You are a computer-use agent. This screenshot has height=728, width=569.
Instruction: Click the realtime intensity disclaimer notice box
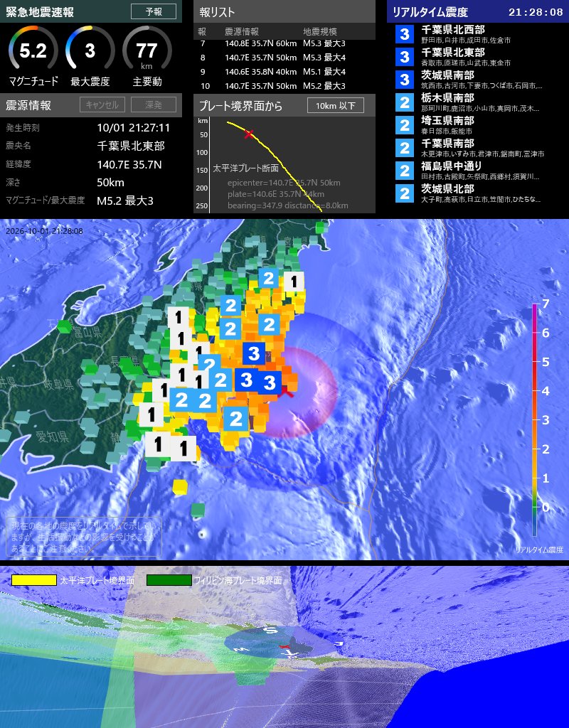coord(84,537)
